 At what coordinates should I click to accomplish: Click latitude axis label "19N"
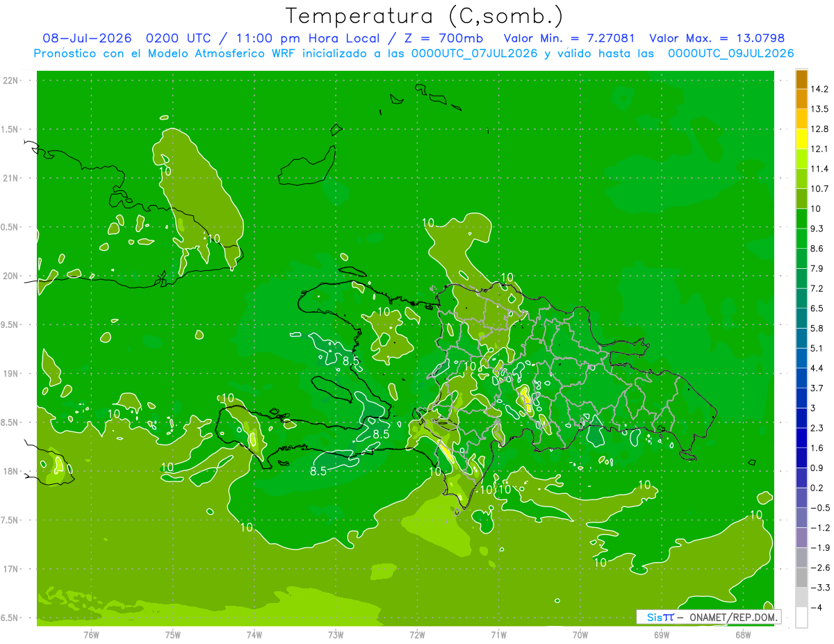(11, 374)
